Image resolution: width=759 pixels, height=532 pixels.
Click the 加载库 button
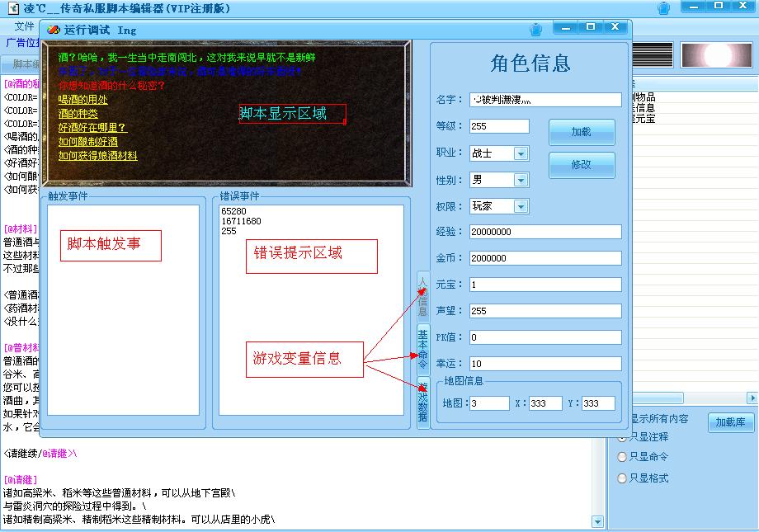730,422
